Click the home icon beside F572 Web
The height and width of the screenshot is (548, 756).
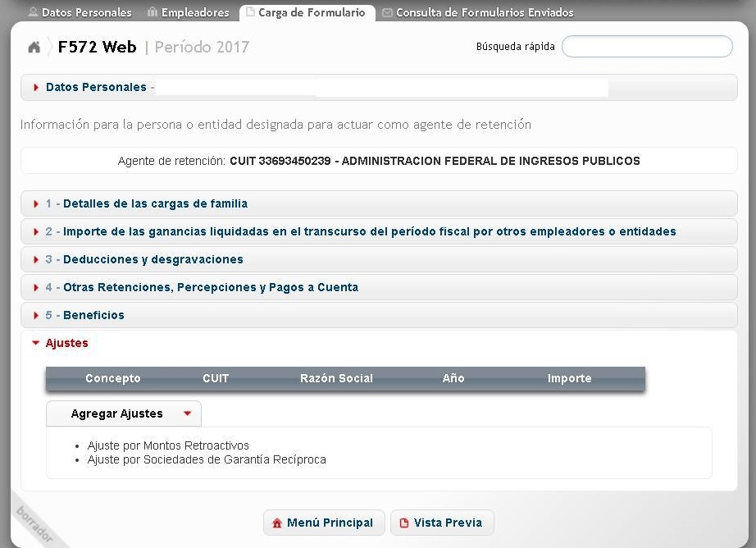click(x=34, y=48)
